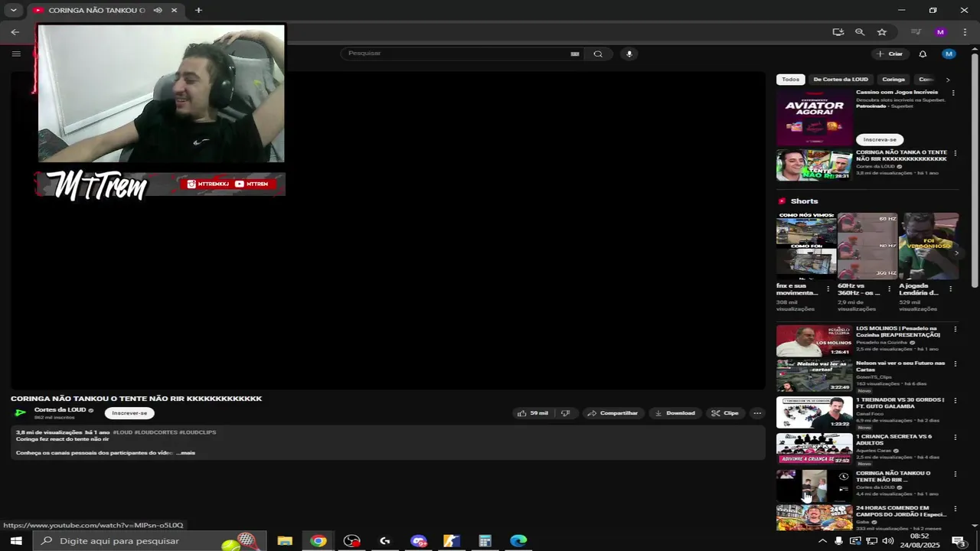Screen dimensions: 980x551
Task: Click the search magnifier button
Action: click(x=598, y=54)
